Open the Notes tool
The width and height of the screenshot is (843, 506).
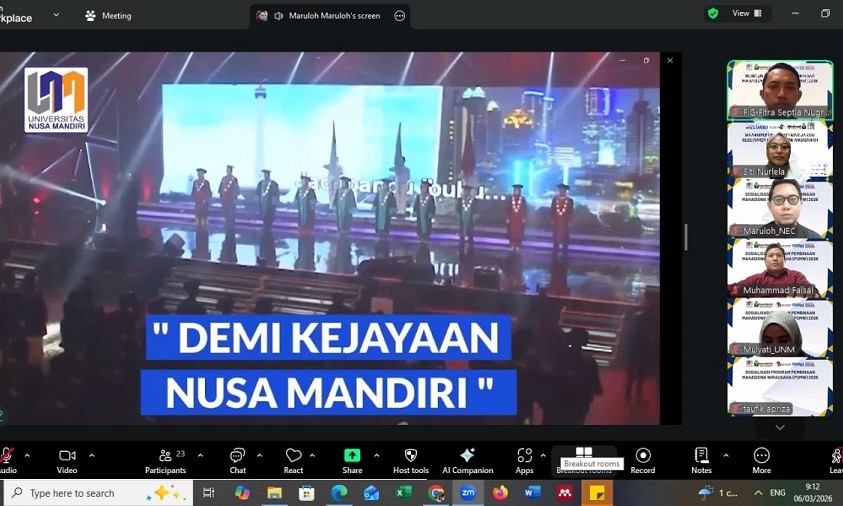pyautogui.click(x=701, y=460)
